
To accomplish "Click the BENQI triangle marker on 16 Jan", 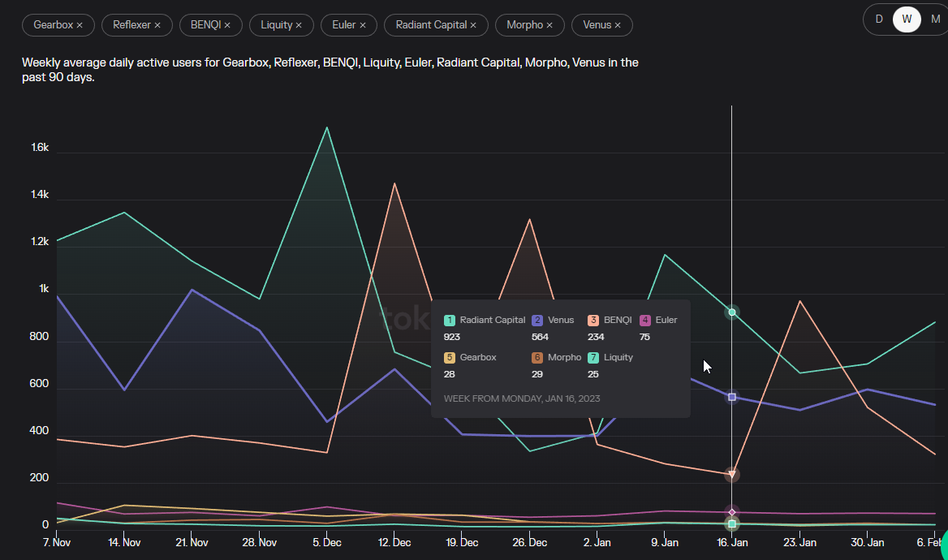I will click(x=732, y=475).
